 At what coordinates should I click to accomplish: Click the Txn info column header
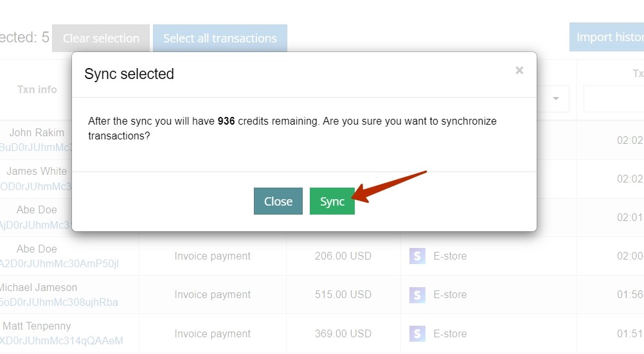pyautogui.click(x=37, y=89)
